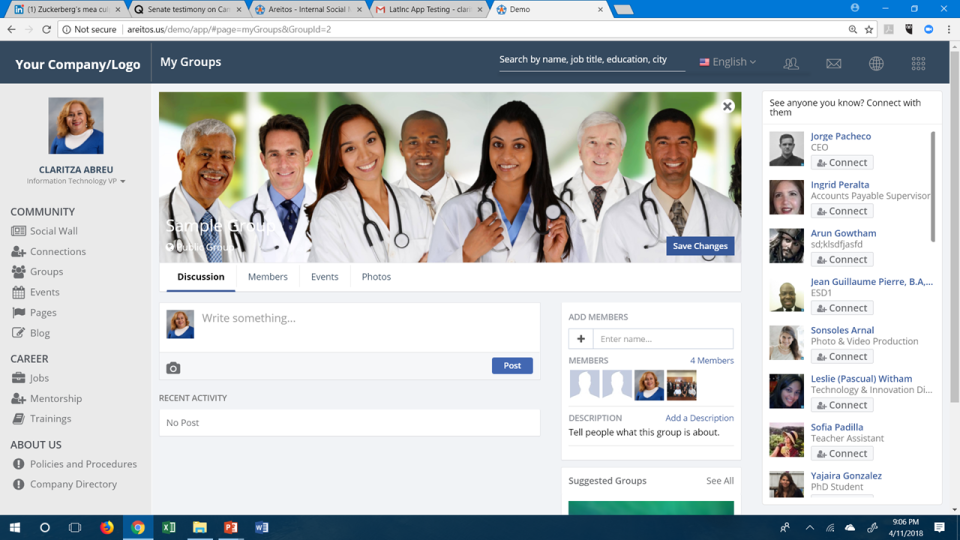The image size is (960, 540).
Task: Open Social Wall in sidebar
Action: coord(45,231)
